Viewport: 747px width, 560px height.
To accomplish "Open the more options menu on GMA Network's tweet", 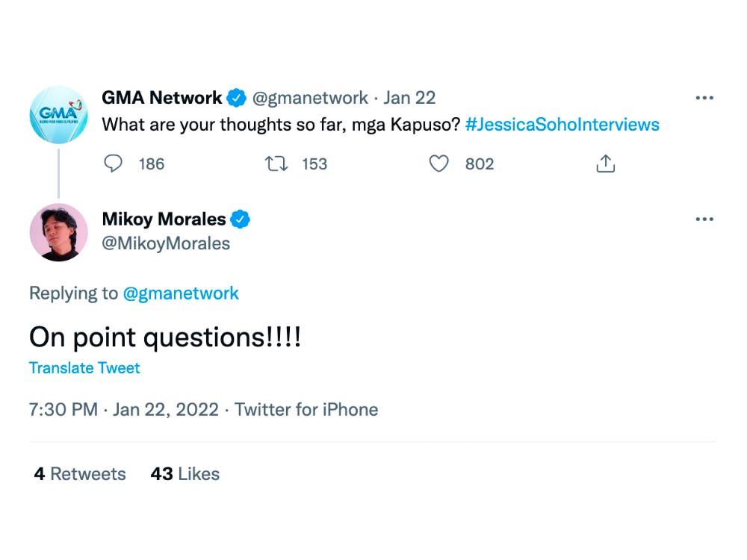I will (x=703, y=97).
